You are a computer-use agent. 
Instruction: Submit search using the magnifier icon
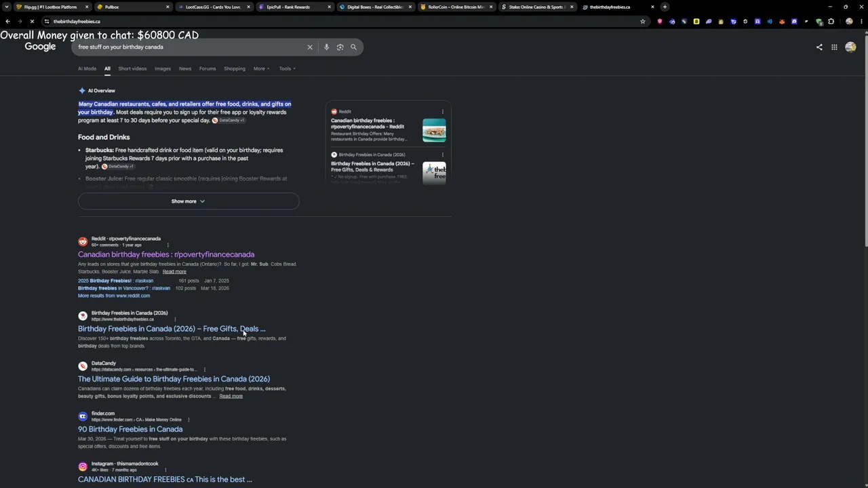coord(353,47)
